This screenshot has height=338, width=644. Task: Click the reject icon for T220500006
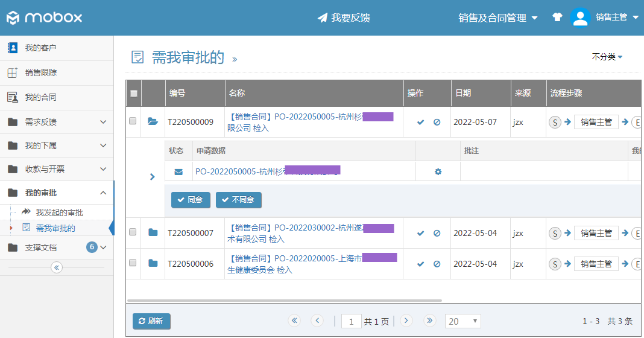(437, 264)
